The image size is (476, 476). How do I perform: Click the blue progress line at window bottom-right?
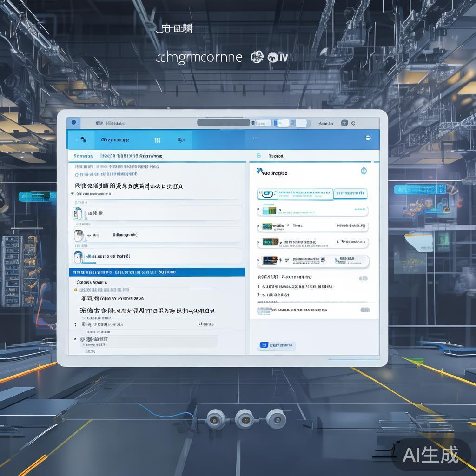[x=353, y=359]
